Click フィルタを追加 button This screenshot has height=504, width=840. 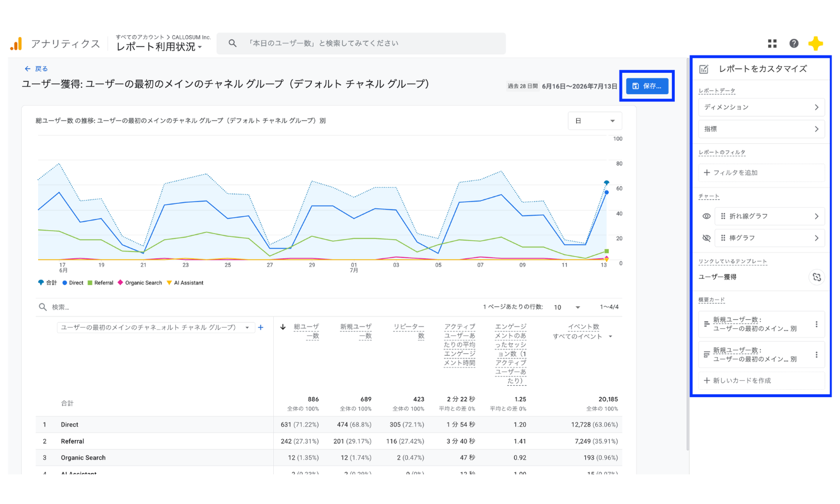762,173
